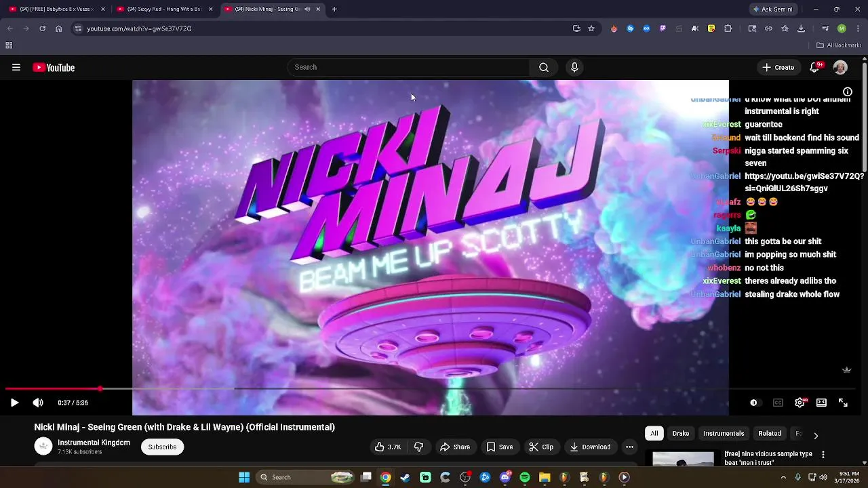
Task: Open the Create menu
Action: (778, 67)
